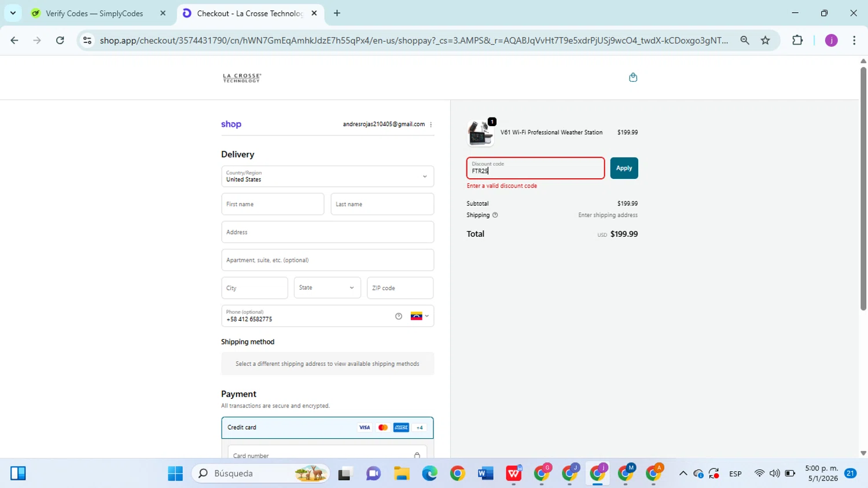Open the phone country flag selector
Screen dimensions: 868x488
[420, 316]
